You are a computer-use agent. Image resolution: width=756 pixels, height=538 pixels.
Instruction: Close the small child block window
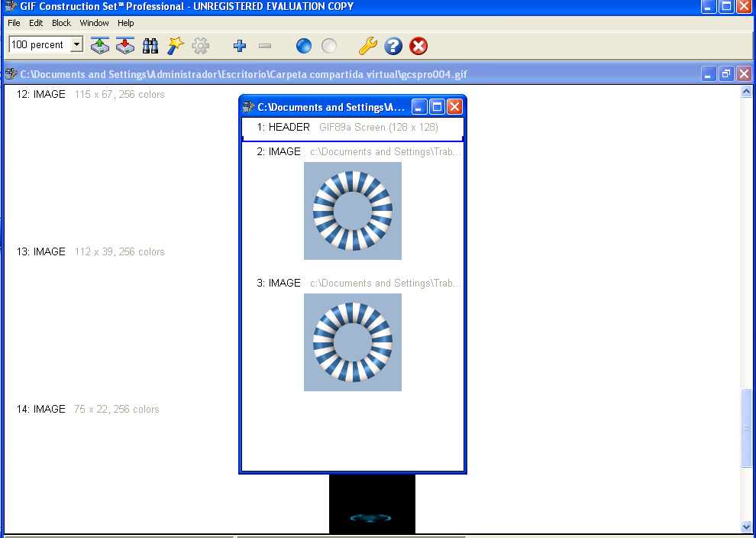pyautogui.click(x=454, y=107)
